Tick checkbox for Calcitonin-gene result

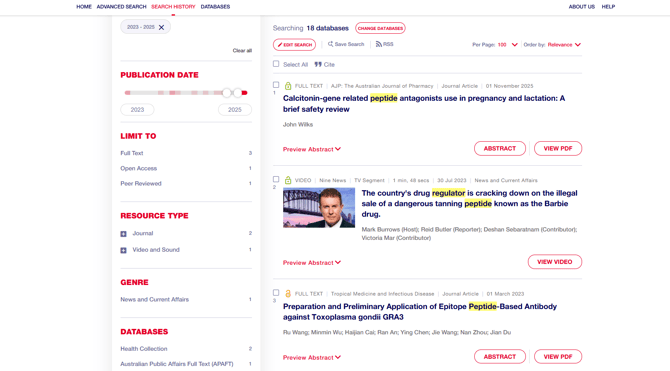click(x=276, y=85)
